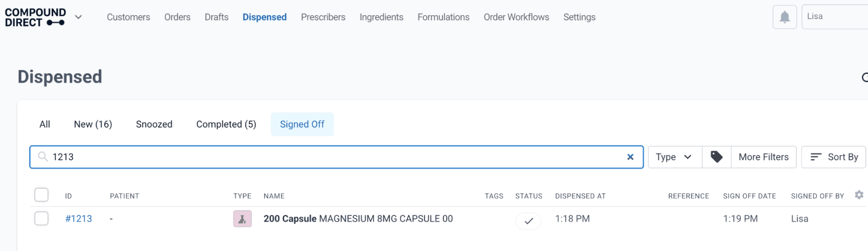Open the Sort By options
The width and height of the screenshot is (868, 251).
(833, 157)
